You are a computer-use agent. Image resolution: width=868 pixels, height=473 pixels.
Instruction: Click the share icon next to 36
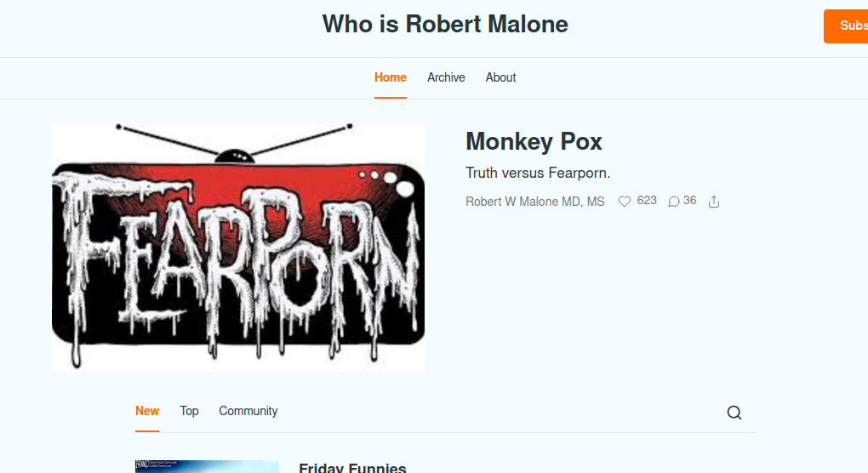point(714,202)
